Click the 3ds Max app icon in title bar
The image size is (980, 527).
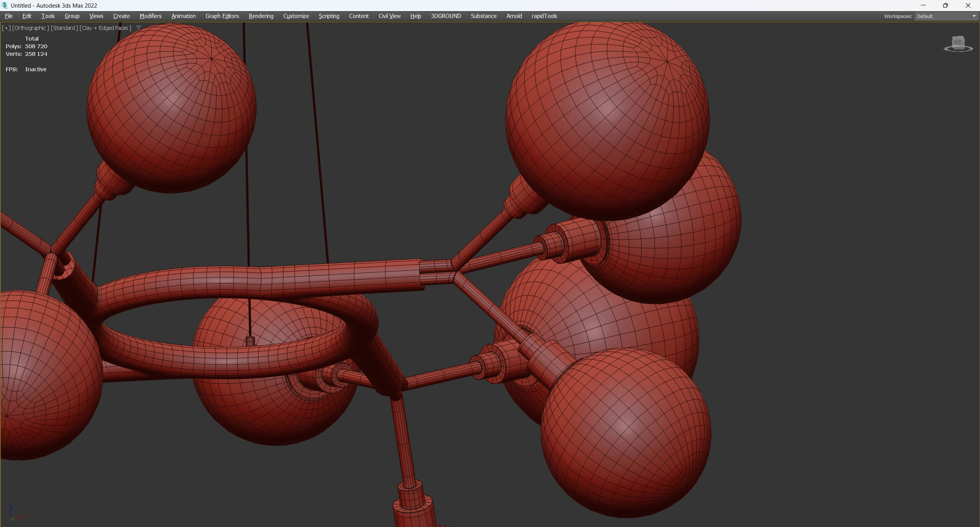coord(5,5)
